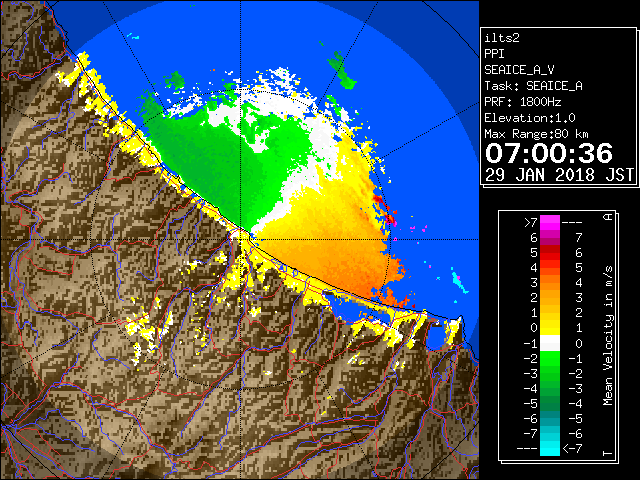The height and width of the screenshot is (480, 640).
Task: Click the 'A' letter atop the legend
Action: [x=608, y=217]
